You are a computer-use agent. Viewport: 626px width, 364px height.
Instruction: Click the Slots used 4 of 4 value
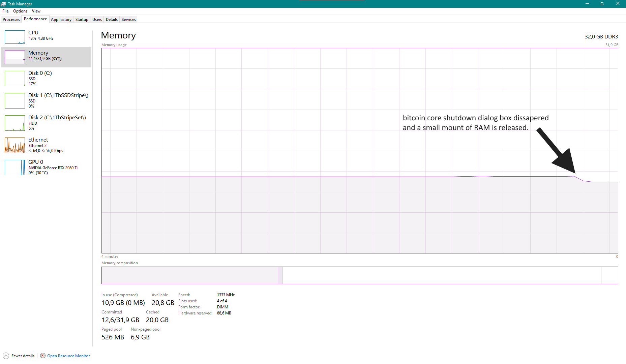pos(222,301)
